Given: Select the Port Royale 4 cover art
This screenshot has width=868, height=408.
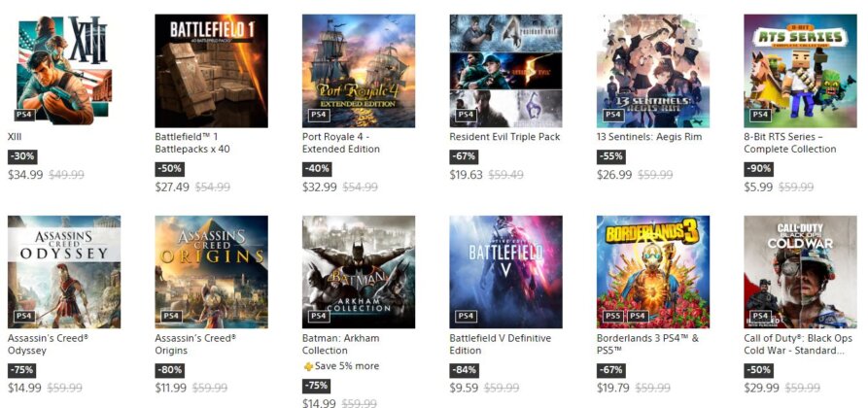Looking at the screenshot, I should tap(359, 71).
